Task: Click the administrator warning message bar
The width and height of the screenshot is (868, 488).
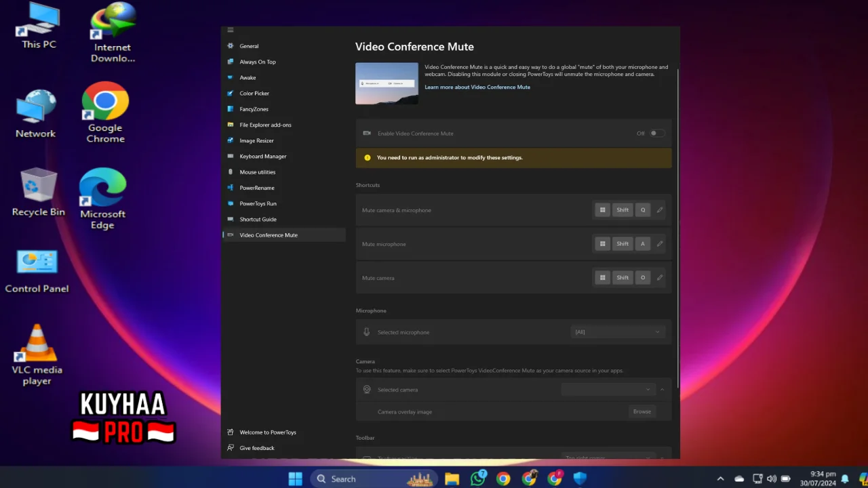Action: [x=513, y=158]
